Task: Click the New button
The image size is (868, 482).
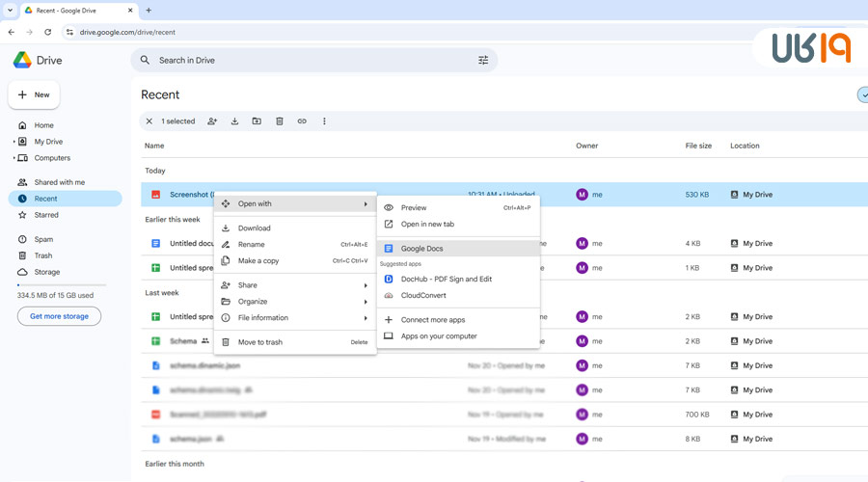Action: click(34, 95)
